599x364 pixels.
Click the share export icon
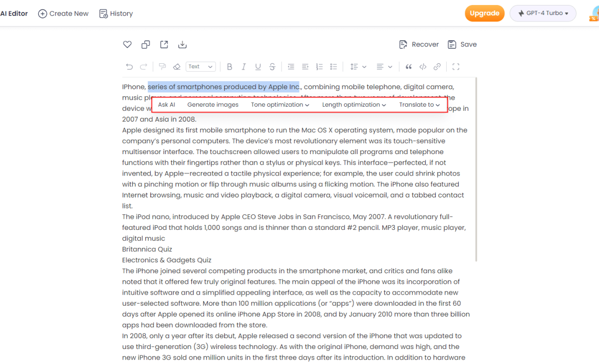(164, 45)
